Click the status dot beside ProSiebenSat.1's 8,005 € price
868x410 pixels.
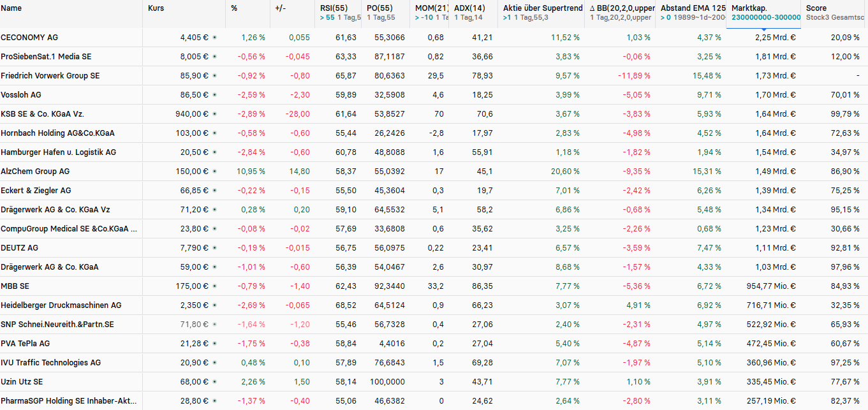(x=214, y=57)
